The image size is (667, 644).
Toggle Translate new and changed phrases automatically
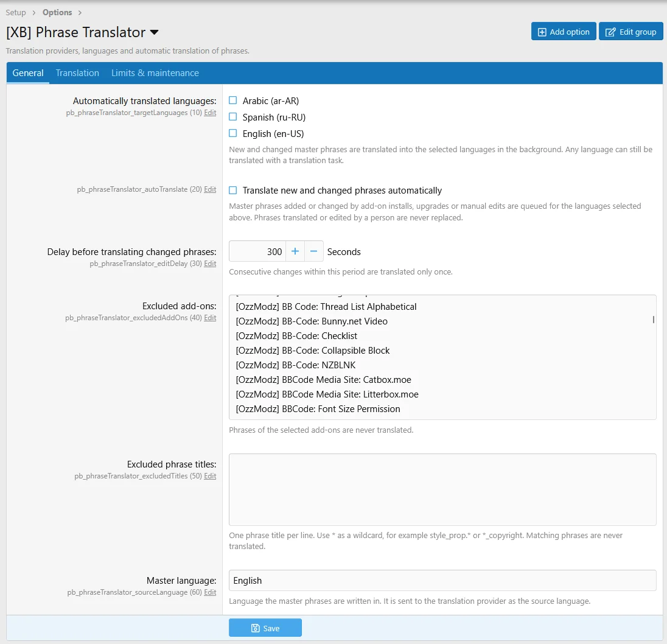232,190
